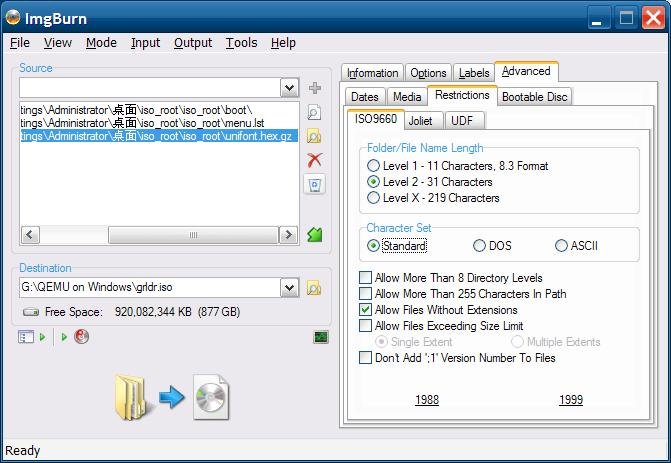Open the Mode menu
The width and height of the screenshot is (671, 463).
tap(101, 43)
